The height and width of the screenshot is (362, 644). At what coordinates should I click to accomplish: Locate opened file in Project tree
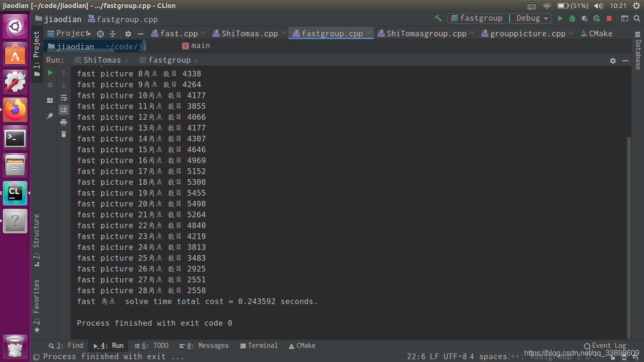pos(100,33)
